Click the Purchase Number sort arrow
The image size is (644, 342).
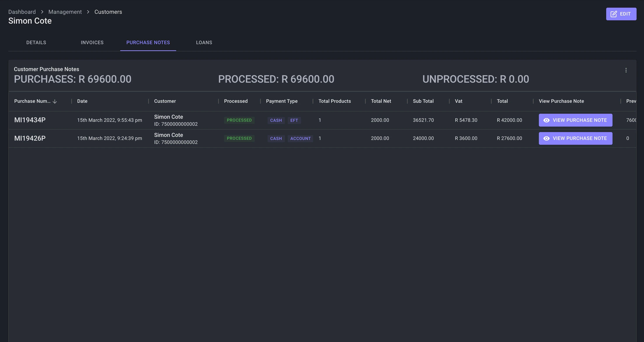click(55, 101)
